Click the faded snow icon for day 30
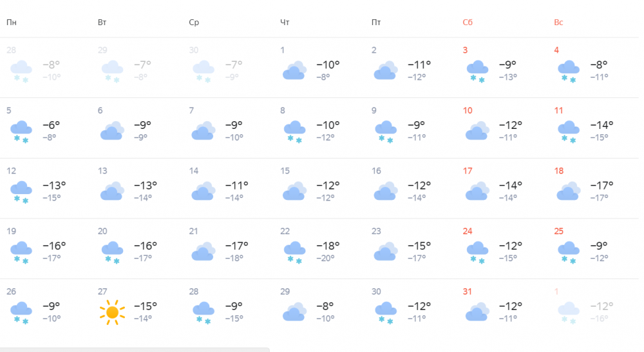Image resolution: width=644 pixels, height=352 pixels. (204, 71)
